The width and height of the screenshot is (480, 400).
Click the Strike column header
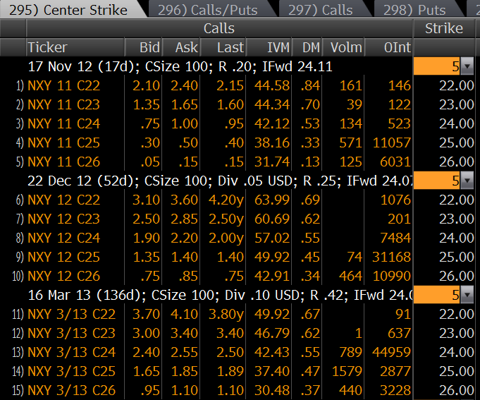click(x=444, y=28)
